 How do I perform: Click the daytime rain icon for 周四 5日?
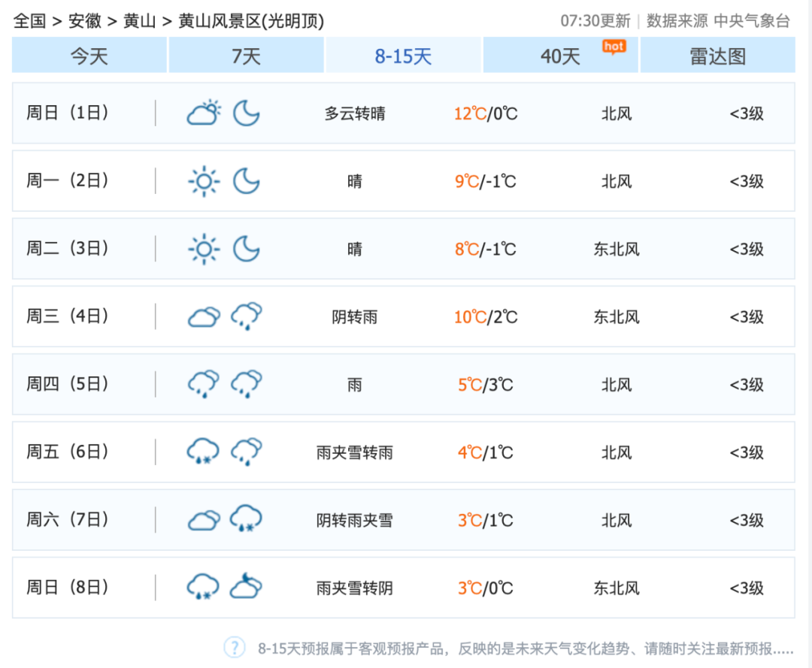[204, 385]
